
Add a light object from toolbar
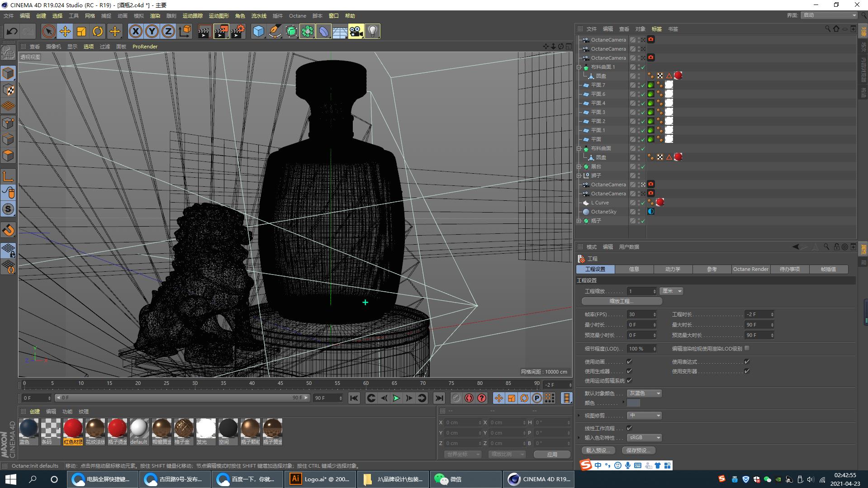(372, 31)
